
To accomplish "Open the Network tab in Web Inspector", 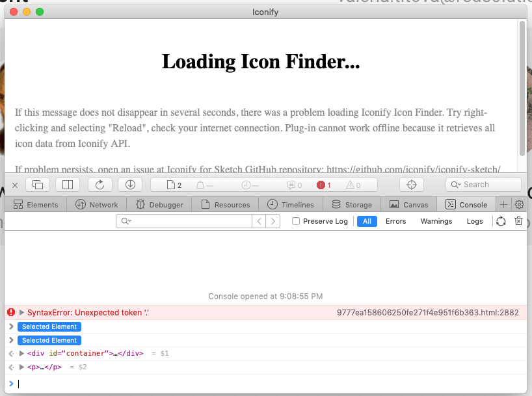I will 96,204.
